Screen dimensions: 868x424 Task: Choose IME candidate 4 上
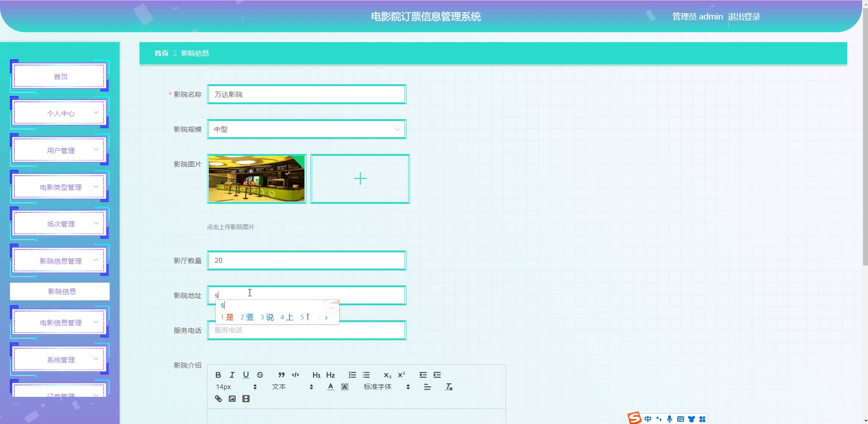287,317
